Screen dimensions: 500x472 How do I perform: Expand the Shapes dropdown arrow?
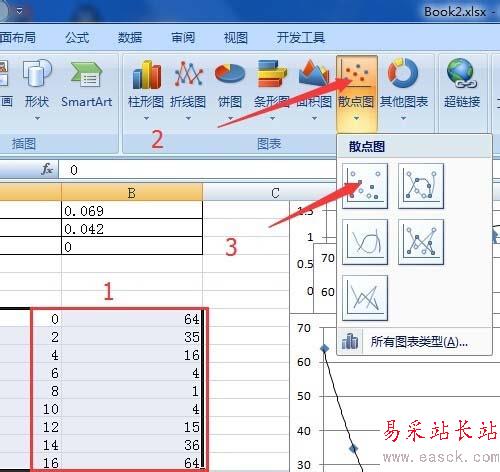click(x=37, y=118)
